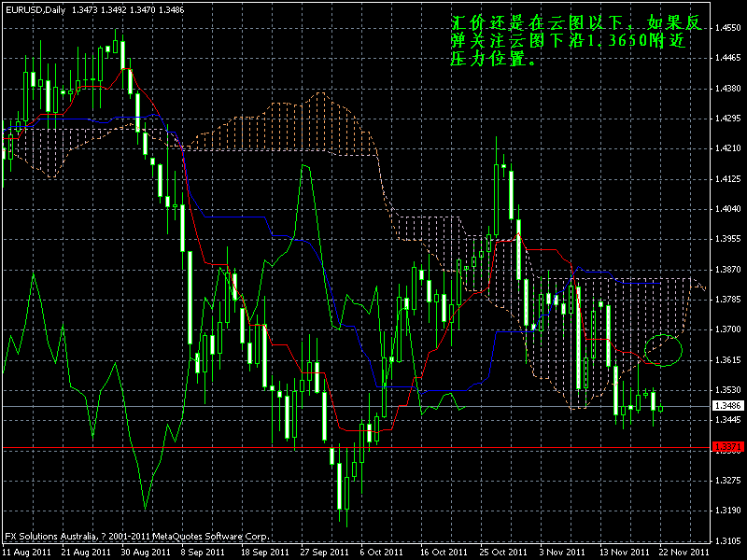Click the gray current-price horizontal line
The height and width of the screenshot is (560, 747).
coord(356,407)
